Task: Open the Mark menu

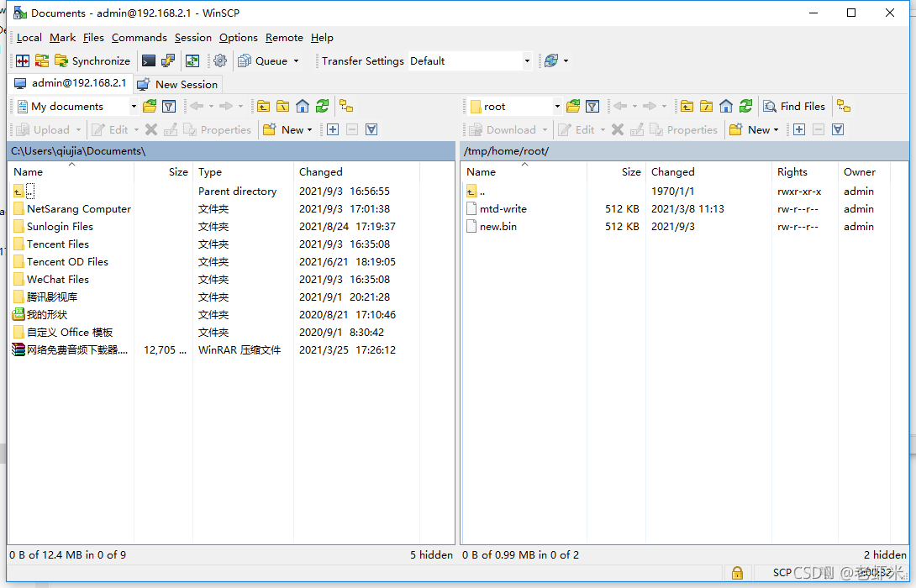Action: 62,37
